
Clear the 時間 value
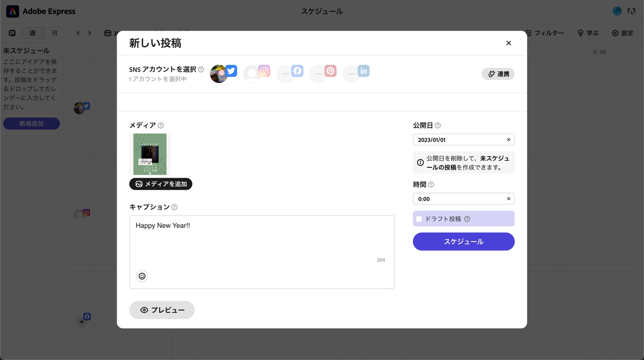(509, 199)
